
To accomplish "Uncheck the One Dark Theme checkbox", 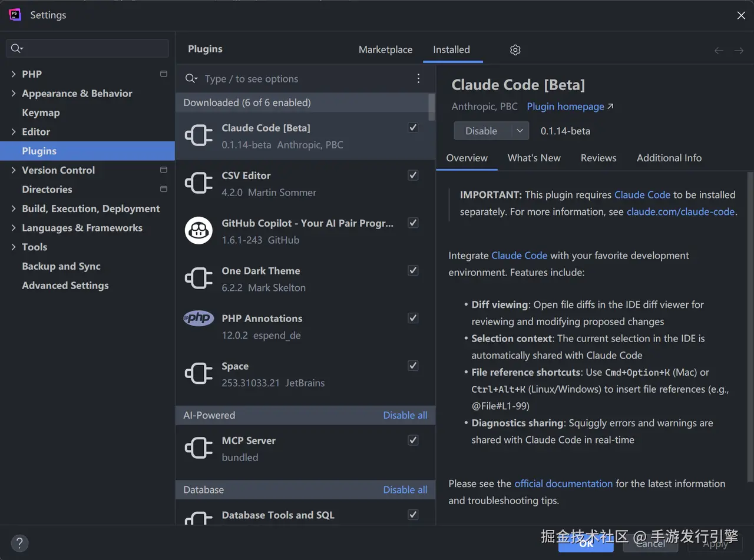I will (413, 270).
